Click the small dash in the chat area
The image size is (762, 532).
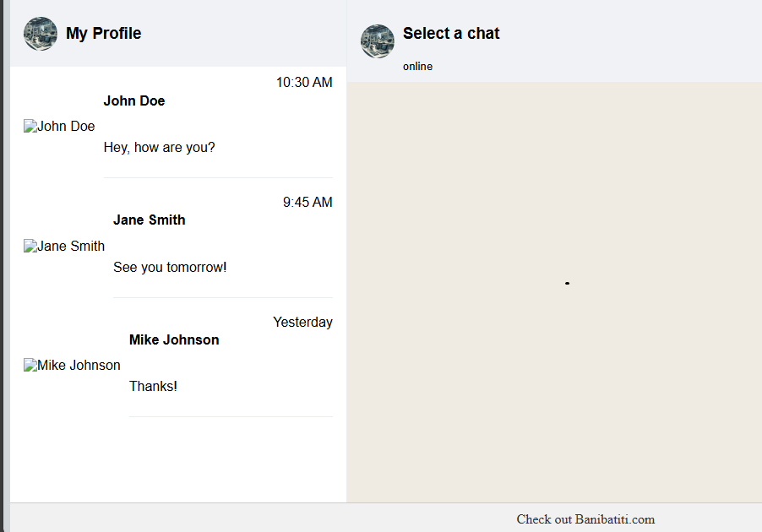pos(567,283)
